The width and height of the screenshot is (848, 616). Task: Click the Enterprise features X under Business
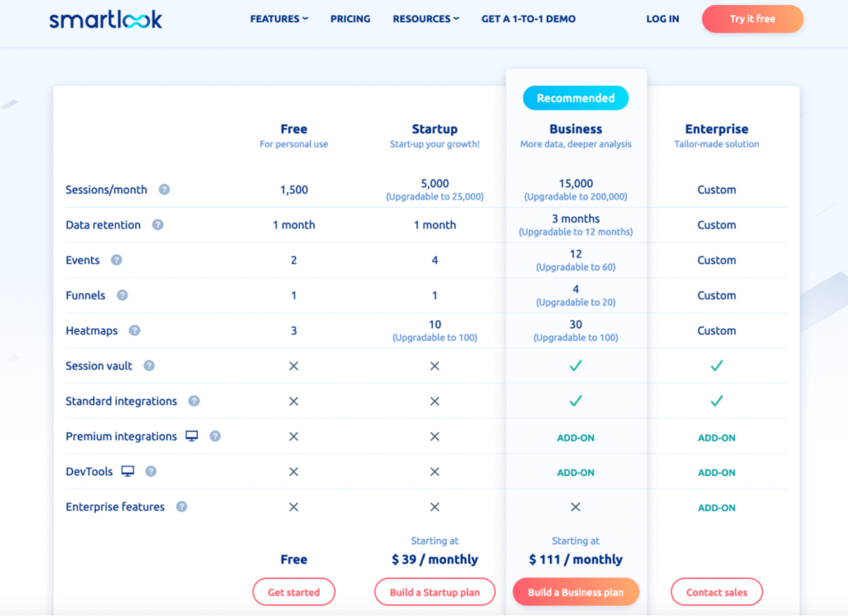(576, 507)
